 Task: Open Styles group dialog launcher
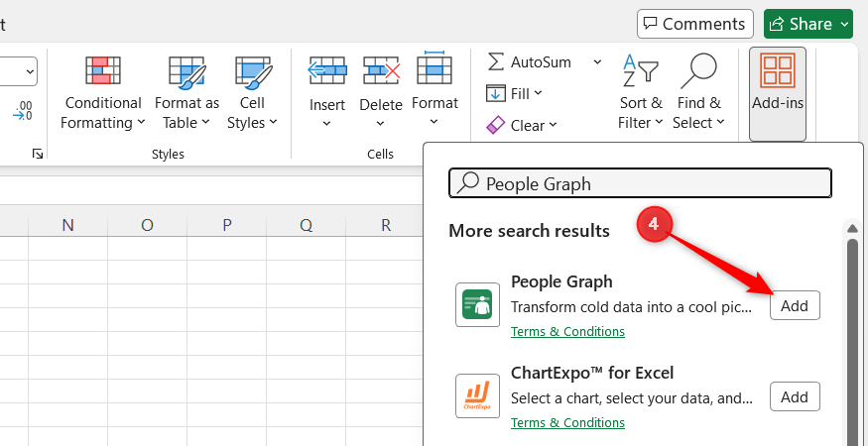click(x=38, y=154)
